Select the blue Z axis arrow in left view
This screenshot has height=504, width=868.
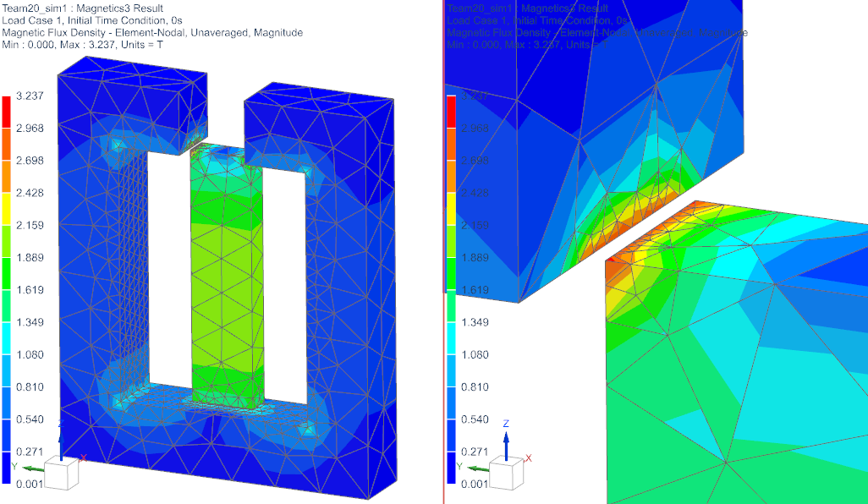coord(59,440)
